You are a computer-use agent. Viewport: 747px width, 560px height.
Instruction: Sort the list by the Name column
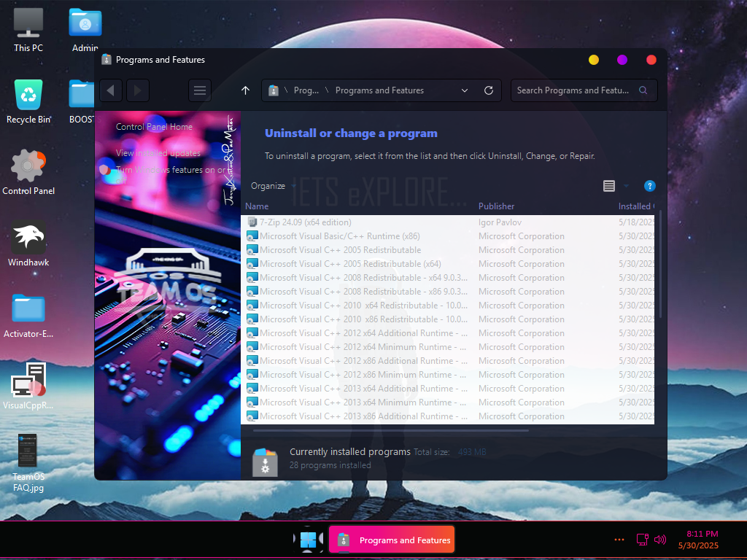coord(257,206)
